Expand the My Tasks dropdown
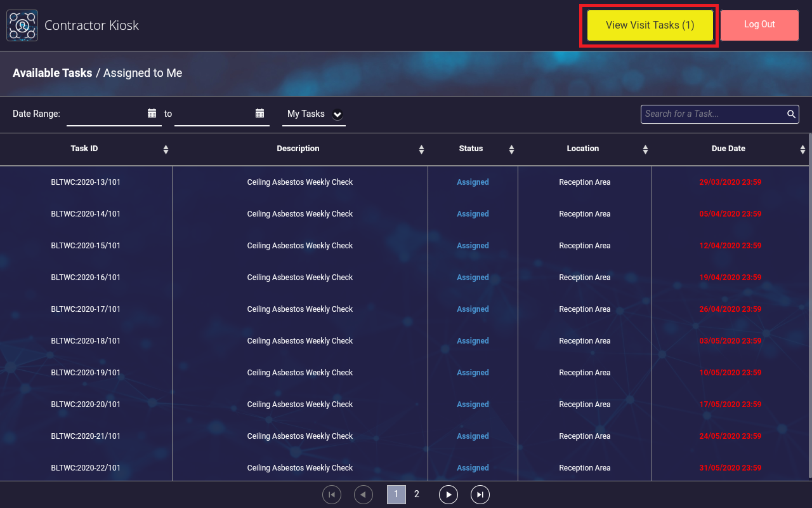Screen dimensions: 812x508 (x=337, y=114)
